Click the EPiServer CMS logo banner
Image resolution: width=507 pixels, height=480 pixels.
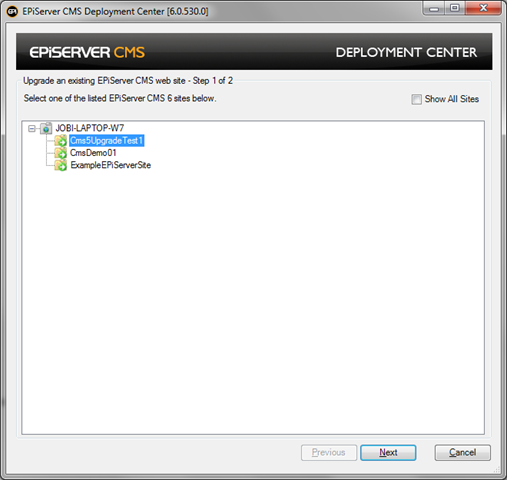click(87, 52)
